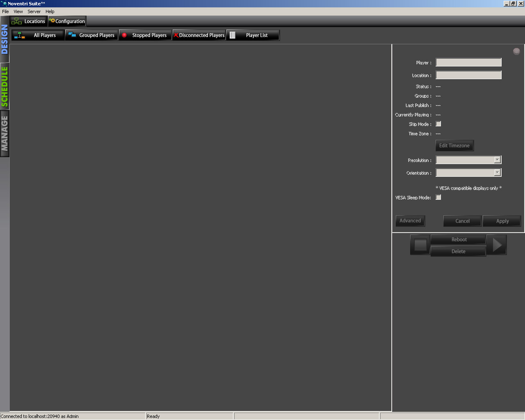
Task: Click the Ready status bar text
Action: [153, 416]
